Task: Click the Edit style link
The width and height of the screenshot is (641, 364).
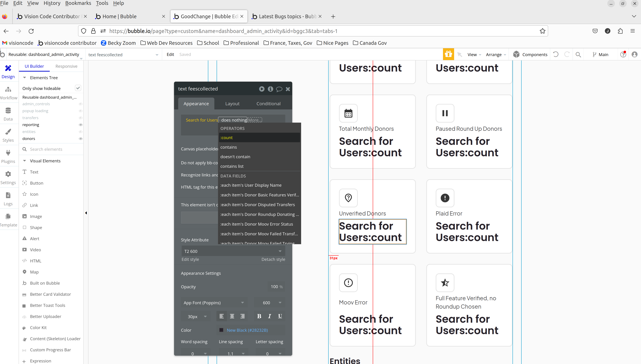Action: coord(190,259)
